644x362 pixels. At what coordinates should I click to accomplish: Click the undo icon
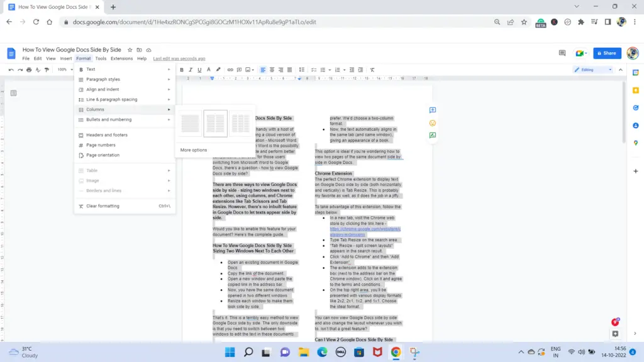point(11,70)
